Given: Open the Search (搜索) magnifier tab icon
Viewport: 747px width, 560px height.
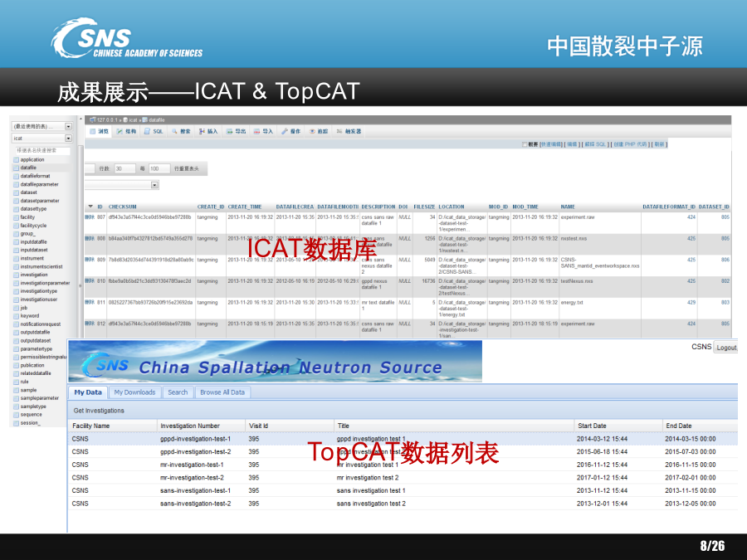Looking at the screenshot, I should click(175, 131).
